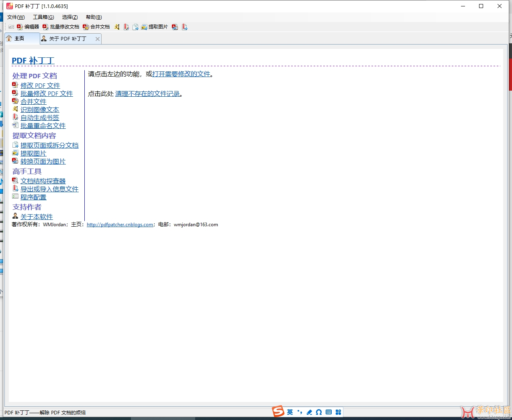
Task: Click the OCR text recognition toolbar icon
Action: 117,27
